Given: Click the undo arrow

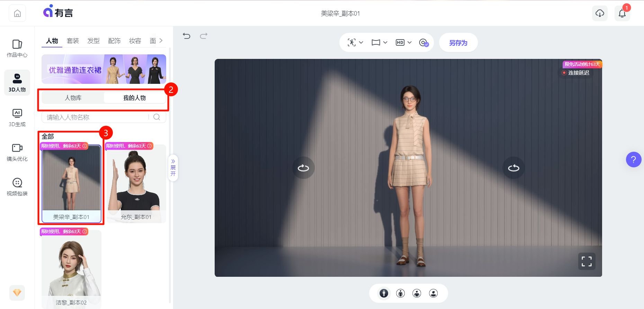Looking at the screenshot, I should 187,36.
